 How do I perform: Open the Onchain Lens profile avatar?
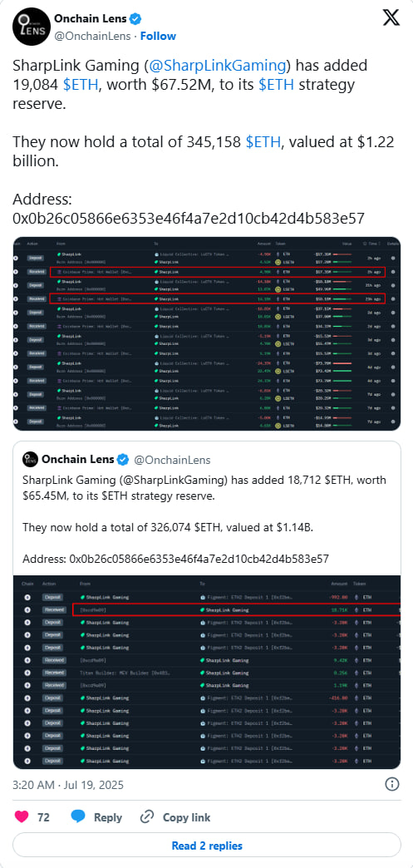[x=31, y=27]
